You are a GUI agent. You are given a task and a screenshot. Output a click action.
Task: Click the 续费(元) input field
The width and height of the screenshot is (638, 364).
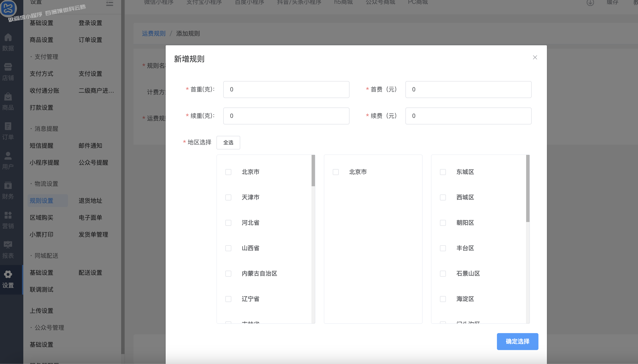tap(468, 116)
